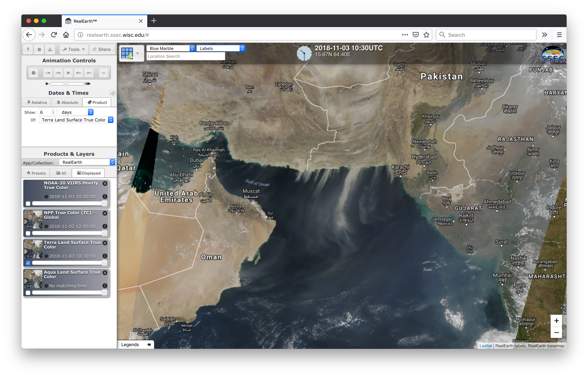Screen dimensions: 588x377
Task: Reload the browser page
Action: click(x=54, y=35)
